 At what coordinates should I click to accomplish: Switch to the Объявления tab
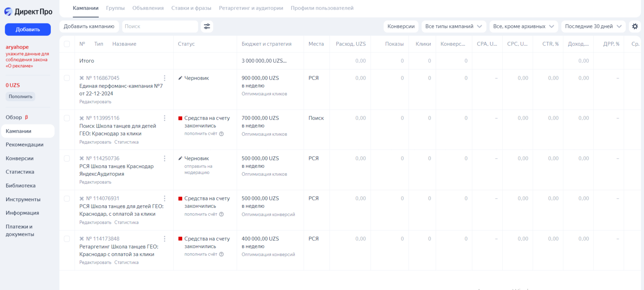pos(148,8)
